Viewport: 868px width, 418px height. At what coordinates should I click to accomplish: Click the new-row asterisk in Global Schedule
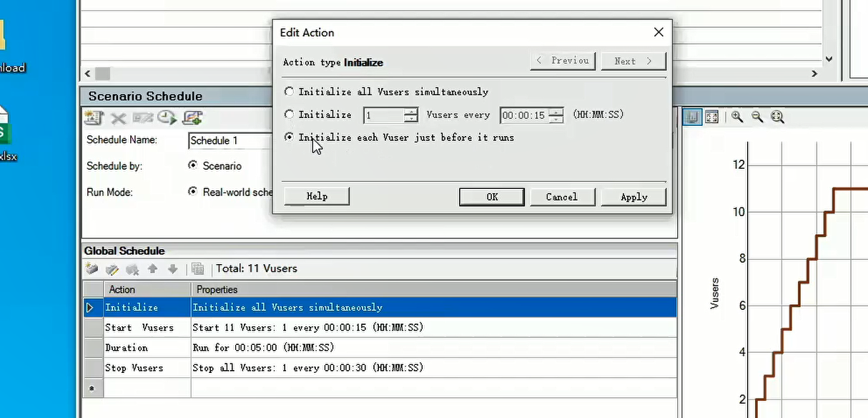tap(93, 387)
